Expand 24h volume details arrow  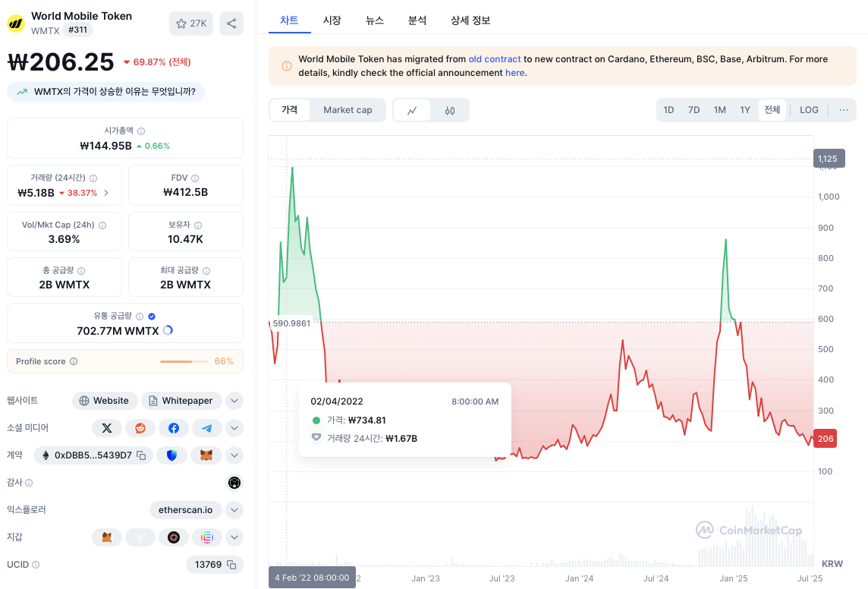click(106, 193)
